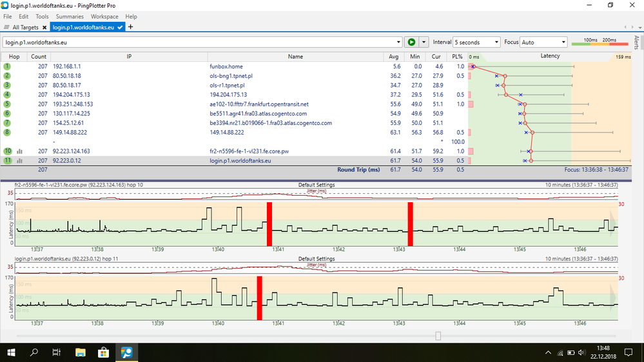644x362 pixels.
Task: Switch to the All Targets tab
Action: (24, 28)
